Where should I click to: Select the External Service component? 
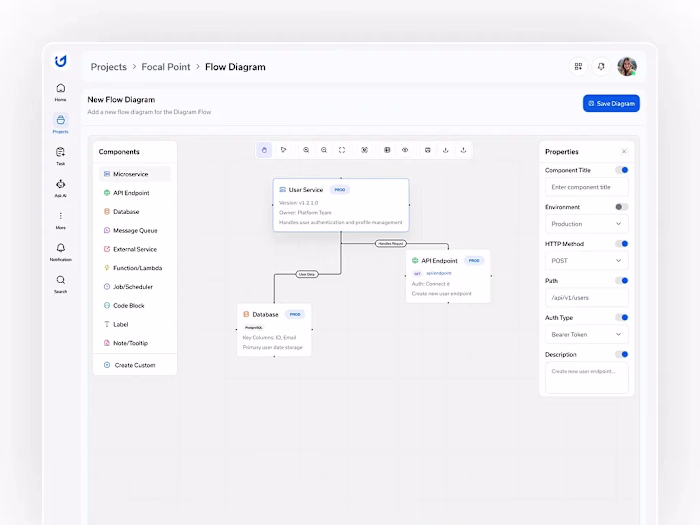click(135, 249)
